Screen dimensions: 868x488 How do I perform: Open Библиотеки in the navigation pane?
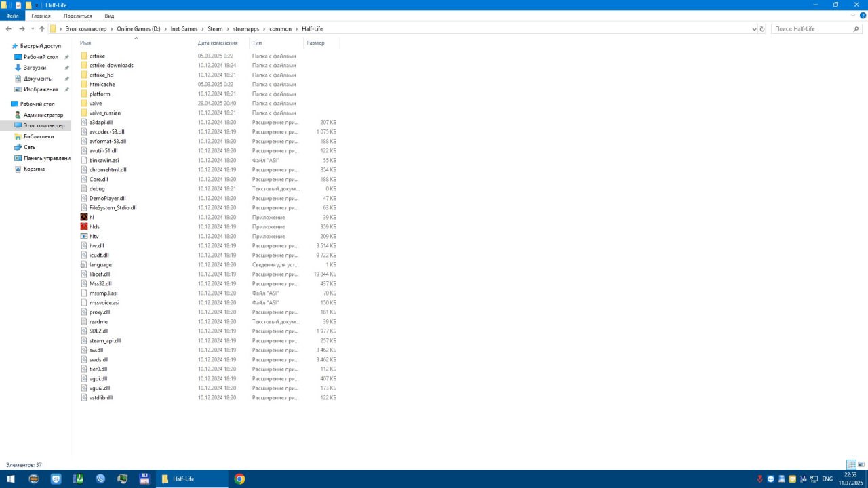click(38, 136)
